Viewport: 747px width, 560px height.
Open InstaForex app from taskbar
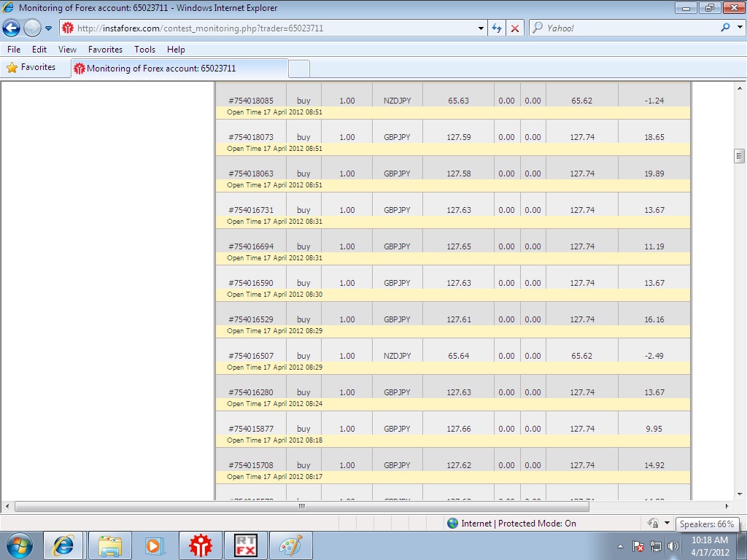tap(200, 545)
